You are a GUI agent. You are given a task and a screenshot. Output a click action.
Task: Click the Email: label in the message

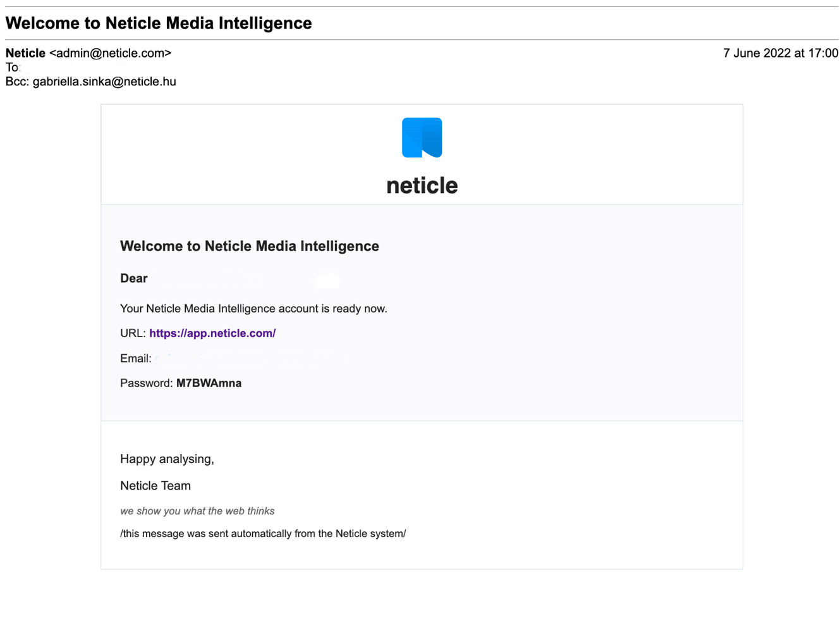coord(135,358)
